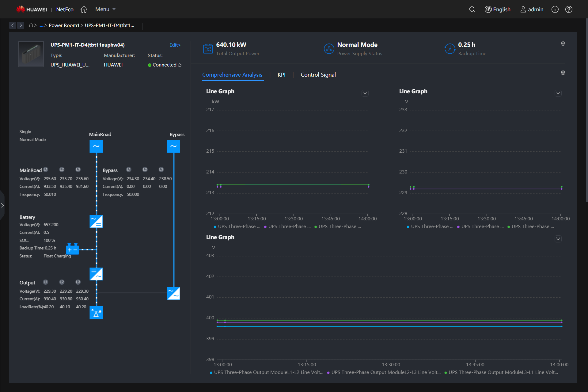588x392 pixels.
Task: Open the global search magnifier icon
Action: coord(472,9)
